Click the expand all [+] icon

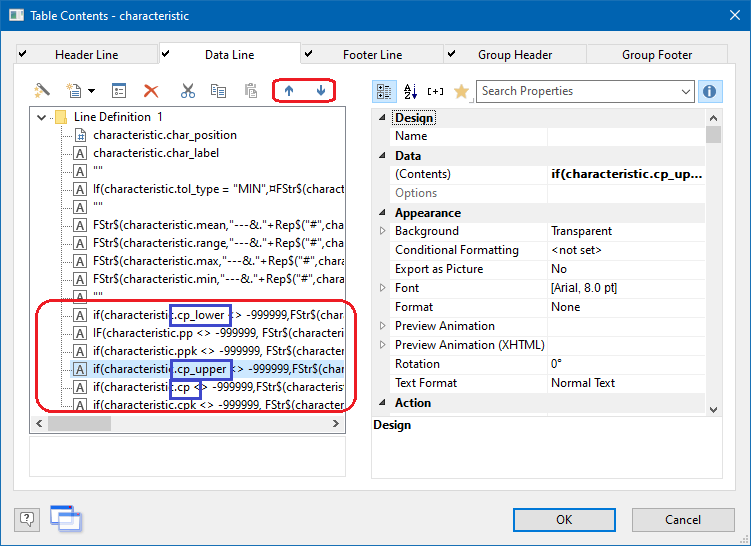435,91
